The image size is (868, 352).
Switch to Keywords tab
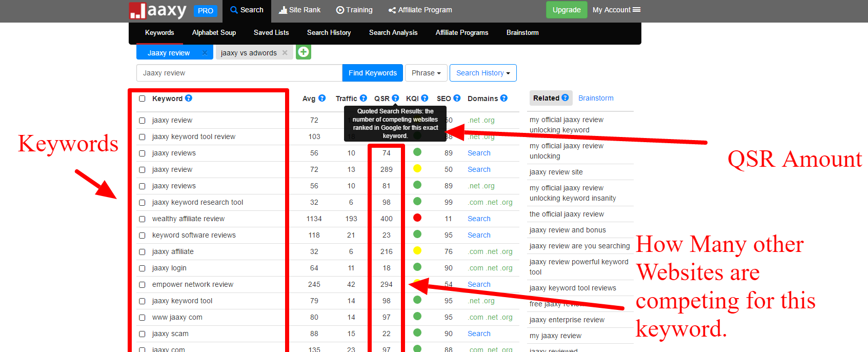point(159,32)
